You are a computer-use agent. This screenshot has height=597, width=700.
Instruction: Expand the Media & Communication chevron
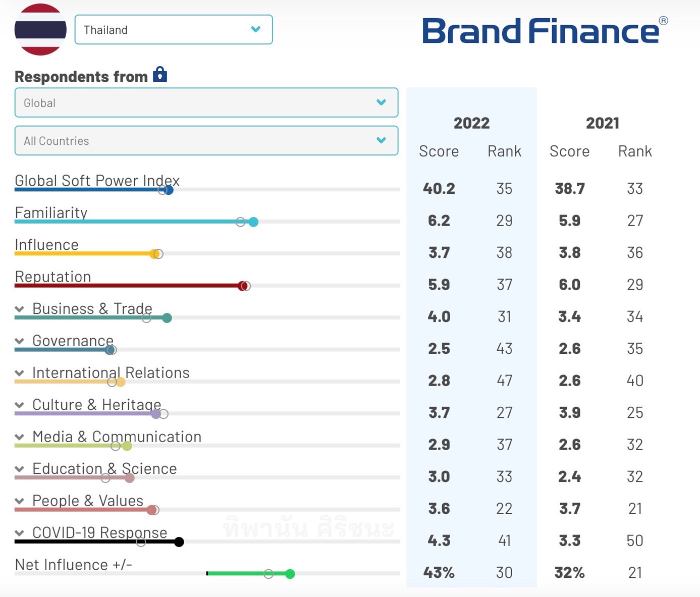pos(20,437)
